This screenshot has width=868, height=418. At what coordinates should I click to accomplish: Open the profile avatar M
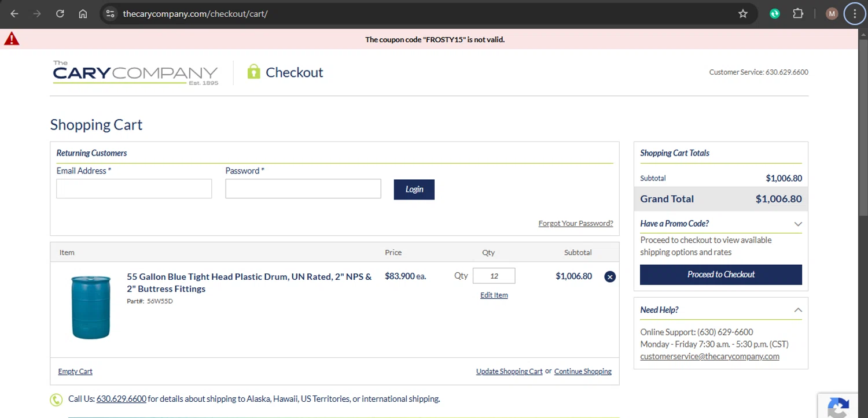pyautogui.click(x=832, y=14)
